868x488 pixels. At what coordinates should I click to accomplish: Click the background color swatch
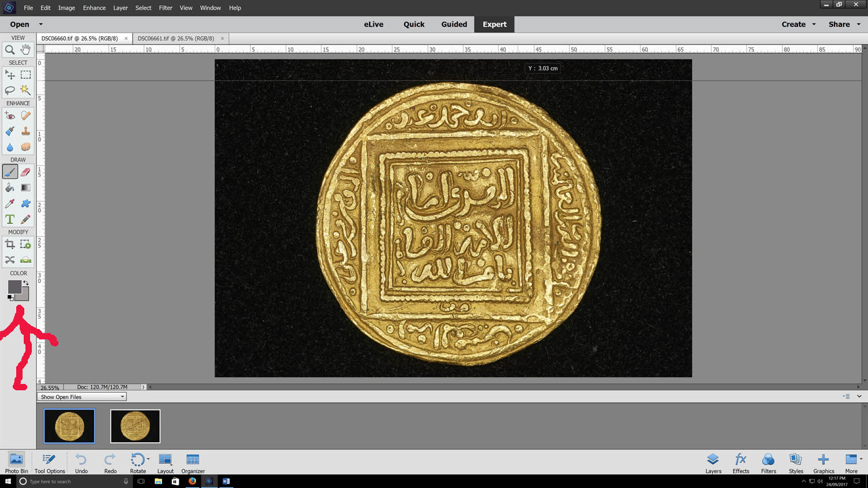tap(25, 297)
